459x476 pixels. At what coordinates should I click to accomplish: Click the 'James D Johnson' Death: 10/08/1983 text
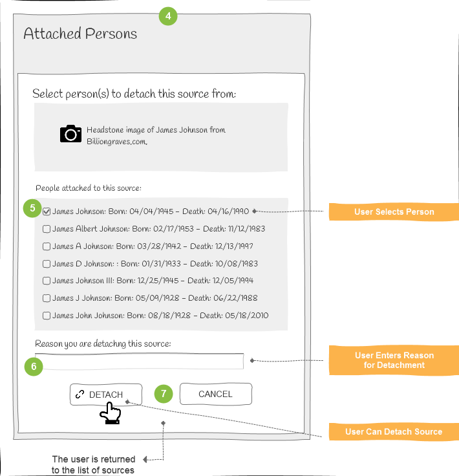coord(224,263)
